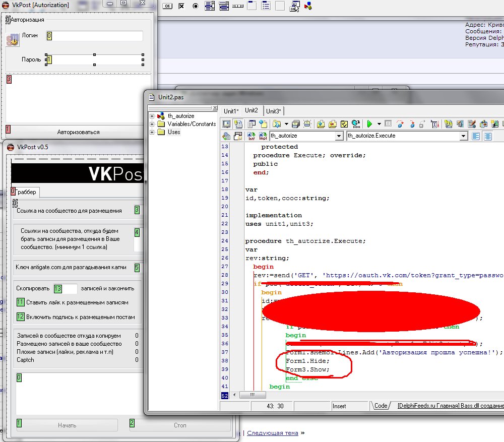
Task: Click the yellow checklist toolbar icon
Action: (344, 124)
